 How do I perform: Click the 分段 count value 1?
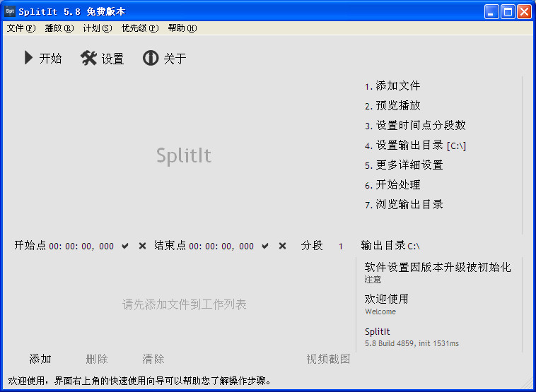coord(340,247)
